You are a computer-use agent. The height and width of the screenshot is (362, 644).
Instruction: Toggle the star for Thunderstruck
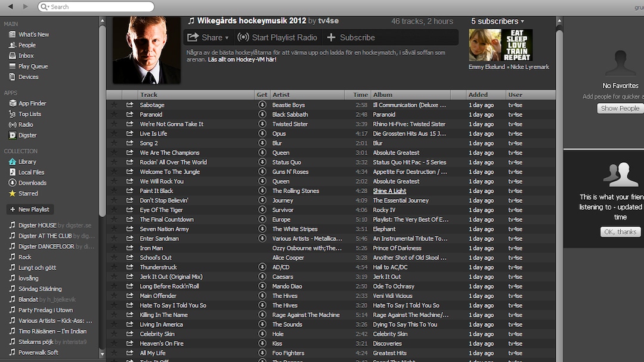114,267
